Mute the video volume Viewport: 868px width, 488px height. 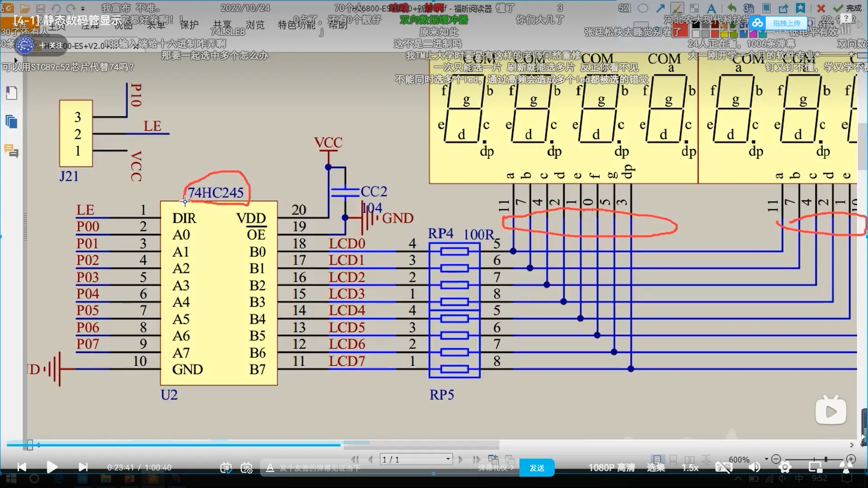tap(755, 468)
